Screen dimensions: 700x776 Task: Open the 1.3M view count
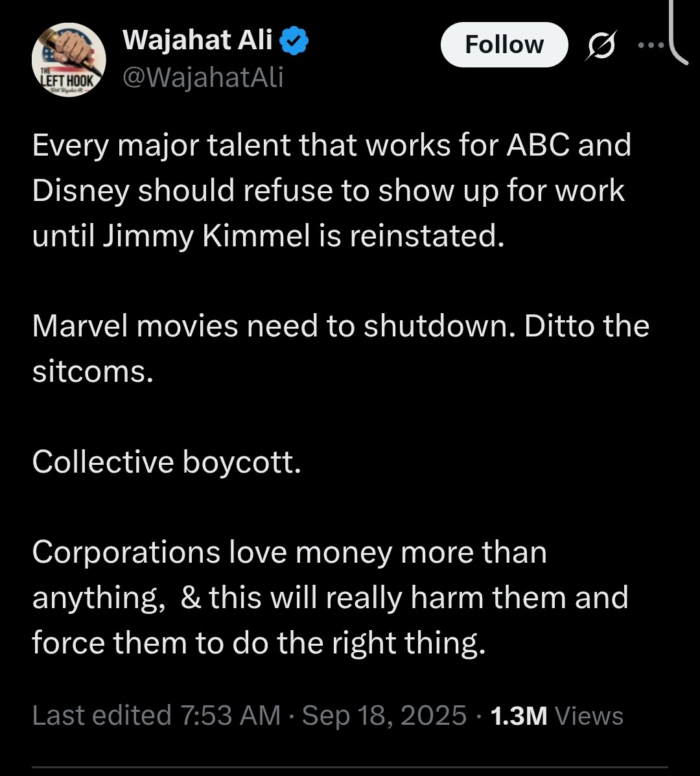pos(519,716)
